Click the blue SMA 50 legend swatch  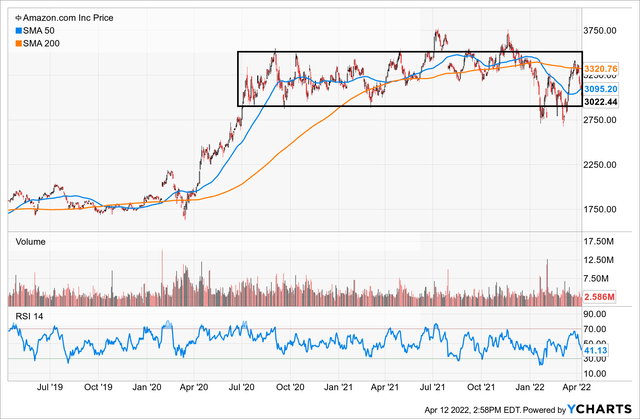coord(18,31)
